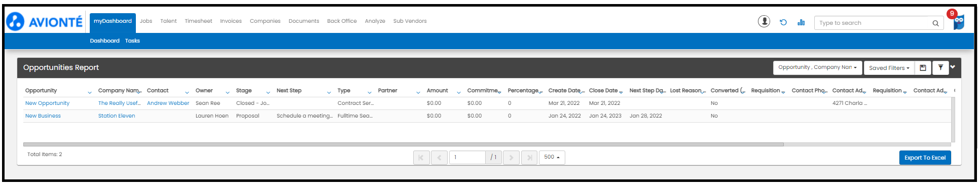Click the save filter floppy disk icon

click(923, 67)
